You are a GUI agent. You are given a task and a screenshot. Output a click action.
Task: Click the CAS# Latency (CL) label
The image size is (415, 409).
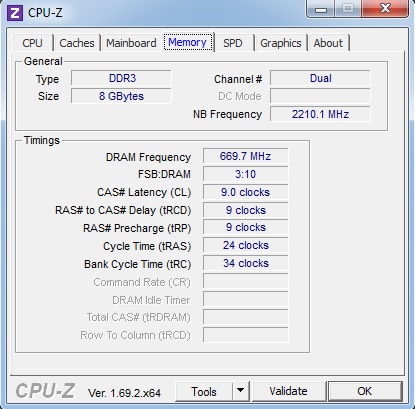[144, 192]
